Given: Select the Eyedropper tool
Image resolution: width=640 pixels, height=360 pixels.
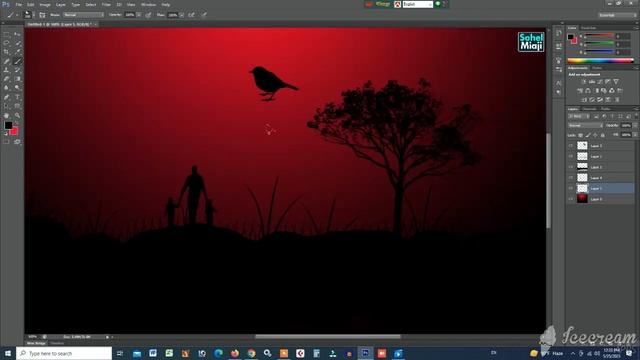Looking at the screenshot, I should point(17,52).
